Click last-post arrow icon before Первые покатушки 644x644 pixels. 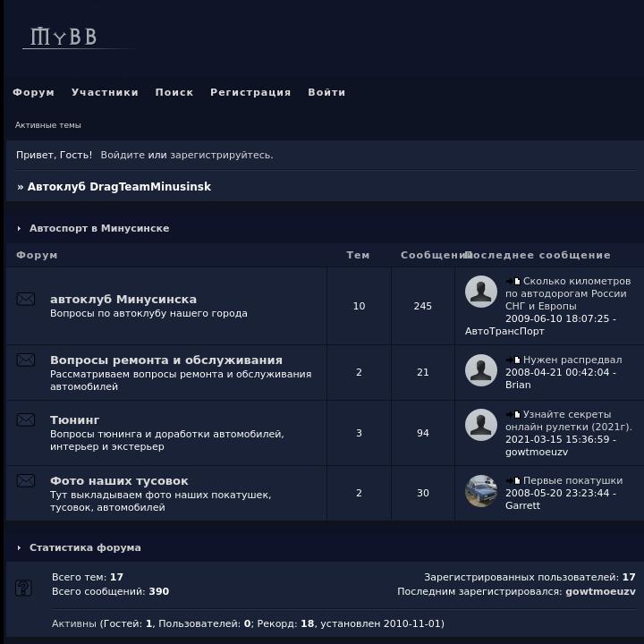pos(513,480)
